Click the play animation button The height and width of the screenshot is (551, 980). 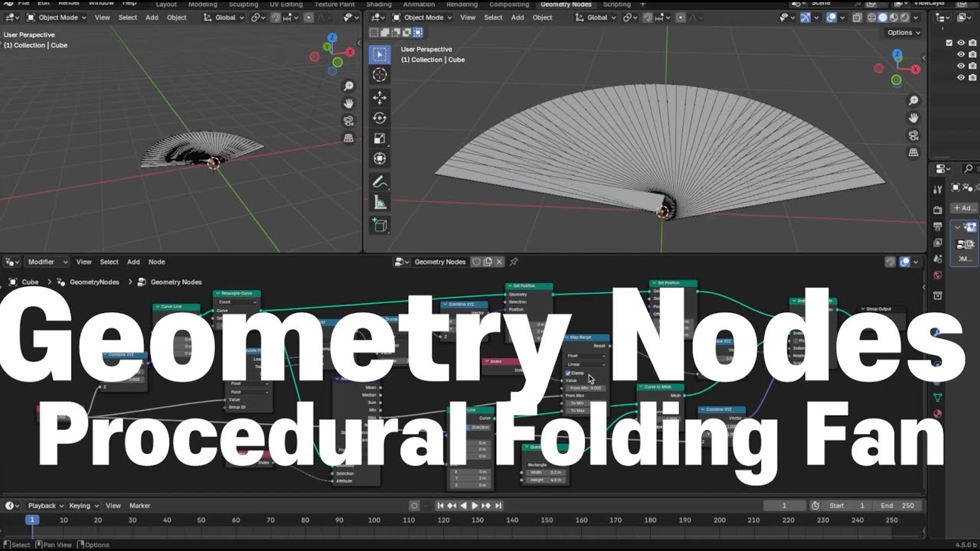(475, 505)
